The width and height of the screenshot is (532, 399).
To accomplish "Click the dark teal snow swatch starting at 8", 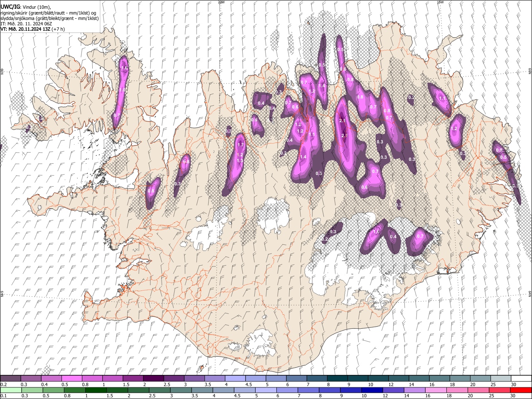I will tap(337, 378).
